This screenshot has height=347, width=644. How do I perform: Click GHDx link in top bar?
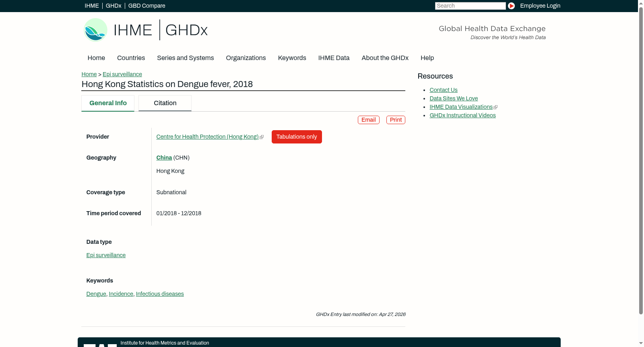click(114, 6)
